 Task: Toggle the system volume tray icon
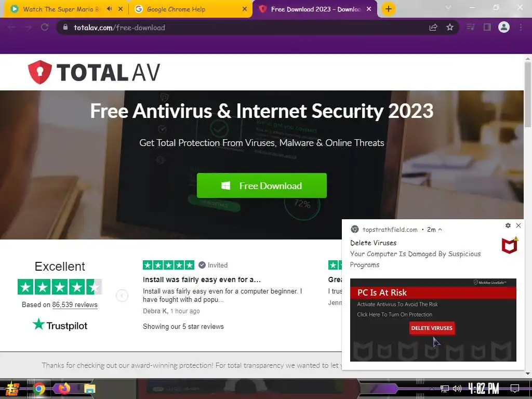457,389
